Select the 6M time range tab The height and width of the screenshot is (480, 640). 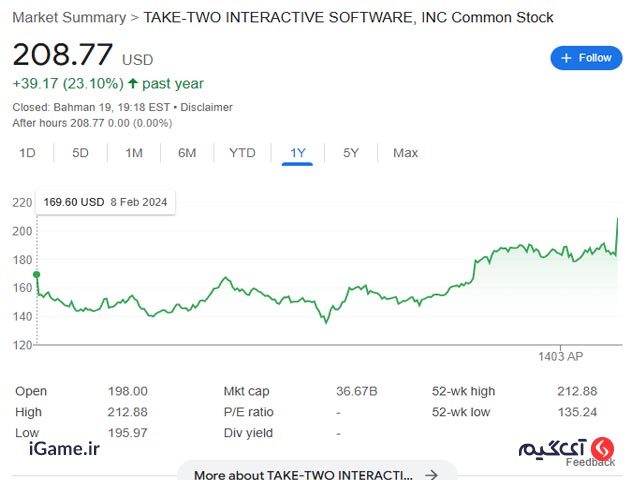[x=187, y=153]
